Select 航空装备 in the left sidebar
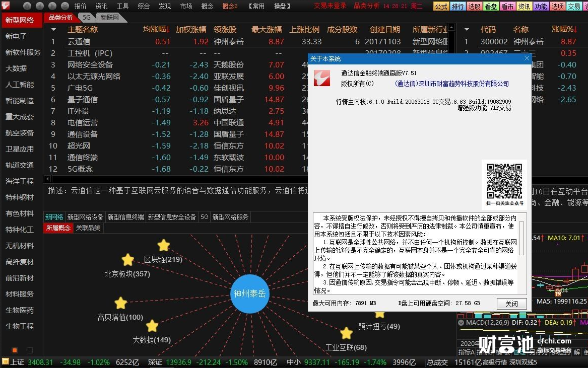 pyautogui.click(x=20, y=133)
